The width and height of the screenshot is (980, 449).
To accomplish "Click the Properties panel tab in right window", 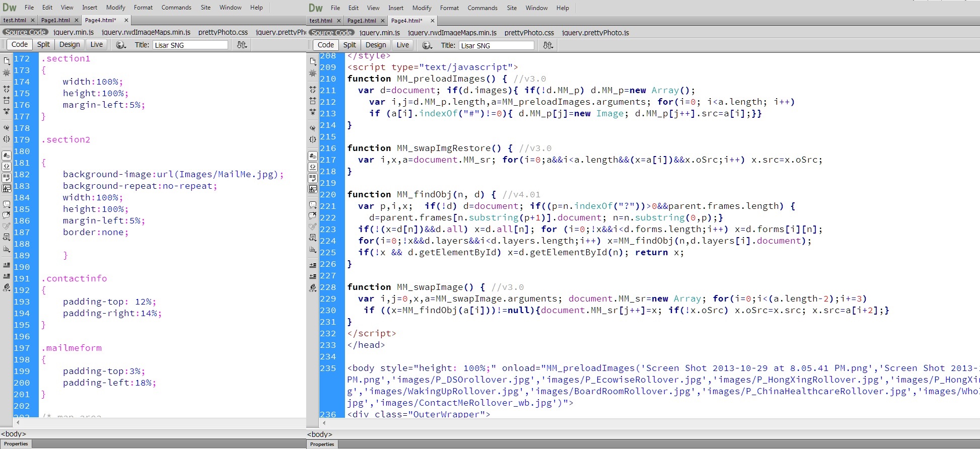I will [322, 444].
